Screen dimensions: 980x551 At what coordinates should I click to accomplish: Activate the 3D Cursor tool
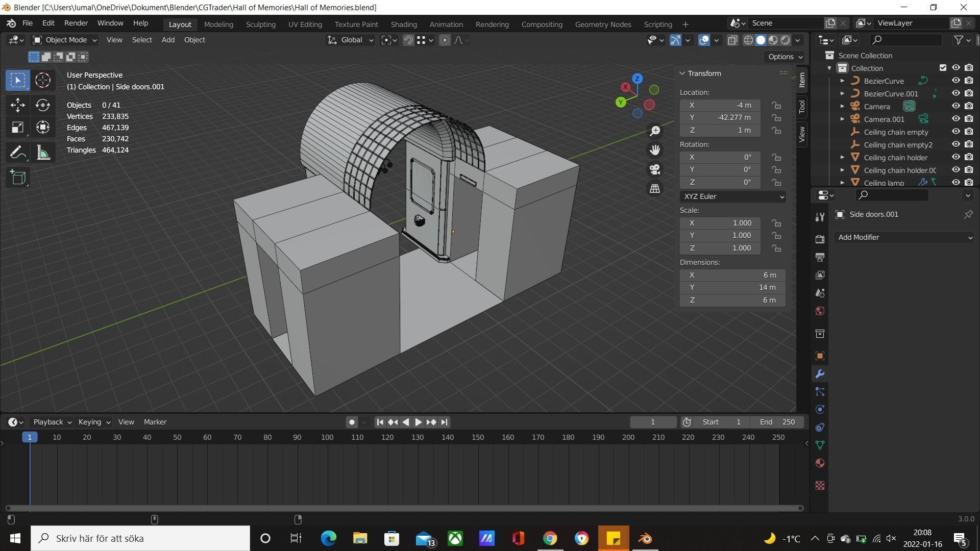point(43,81)
